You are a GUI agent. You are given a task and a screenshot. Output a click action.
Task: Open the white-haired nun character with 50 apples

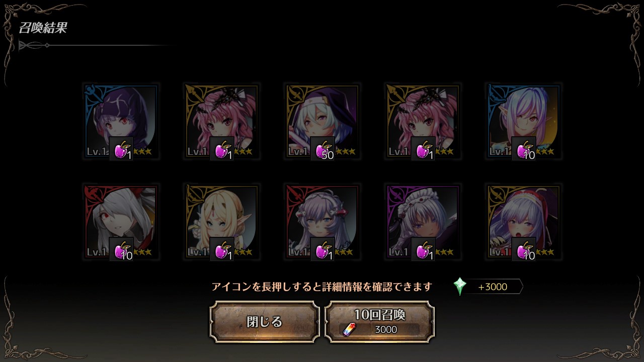(323, 122)
